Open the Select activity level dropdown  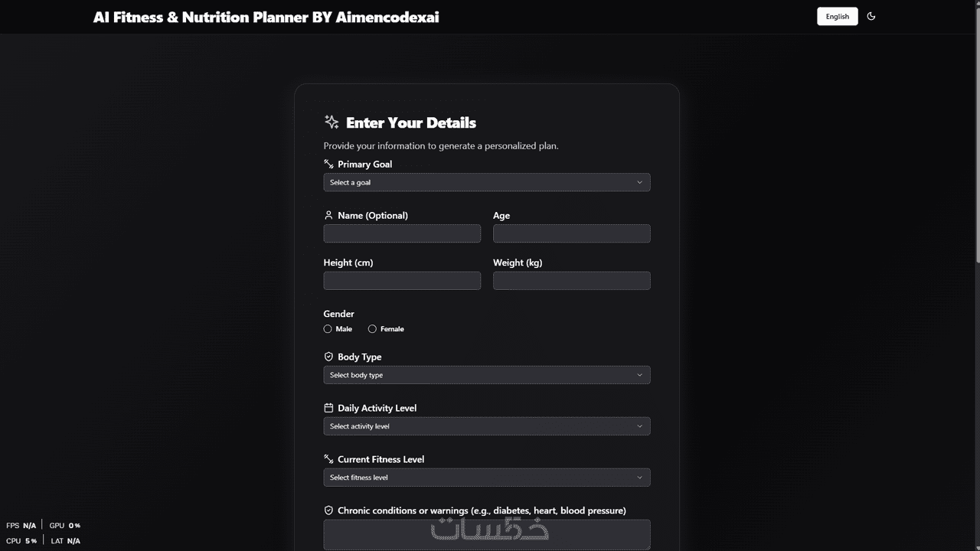(x=487, y=426)
